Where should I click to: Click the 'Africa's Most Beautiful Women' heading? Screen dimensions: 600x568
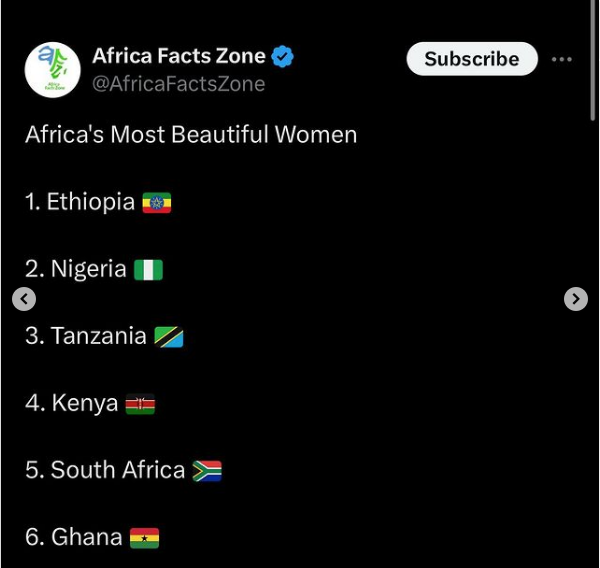coord(191,135)
